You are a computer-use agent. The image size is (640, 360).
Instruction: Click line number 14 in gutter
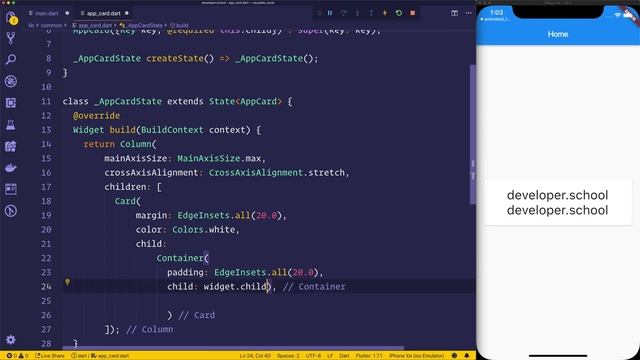click(46, 144)
